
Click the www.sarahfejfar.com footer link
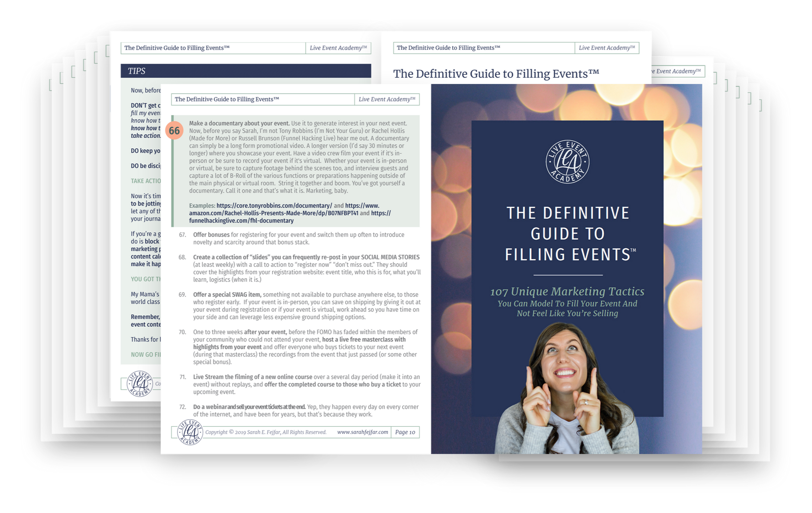(x=362, y=432)
